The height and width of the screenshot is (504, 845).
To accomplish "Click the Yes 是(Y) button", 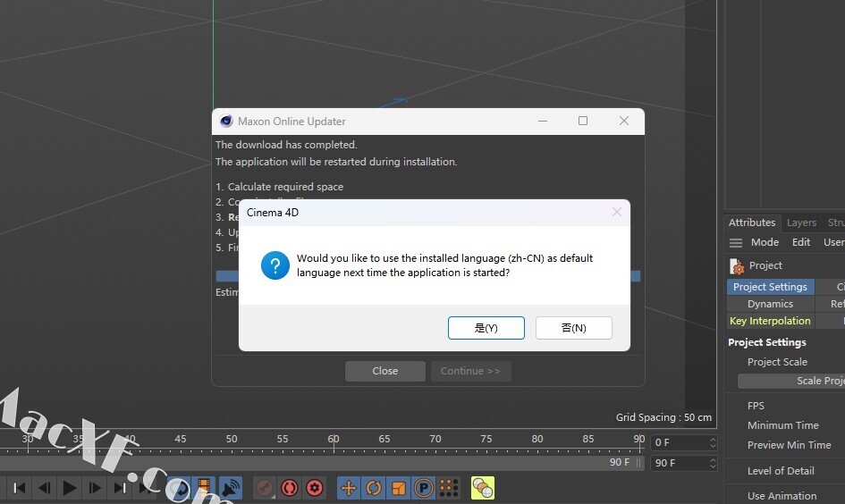I will (x=486, y=328).
